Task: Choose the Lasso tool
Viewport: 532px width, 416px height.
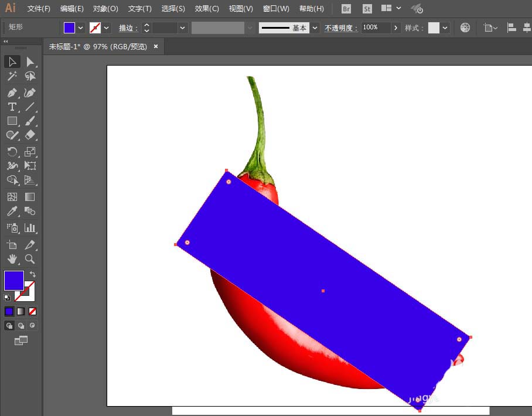Action: pyautogui.click(x=30, y=76)
